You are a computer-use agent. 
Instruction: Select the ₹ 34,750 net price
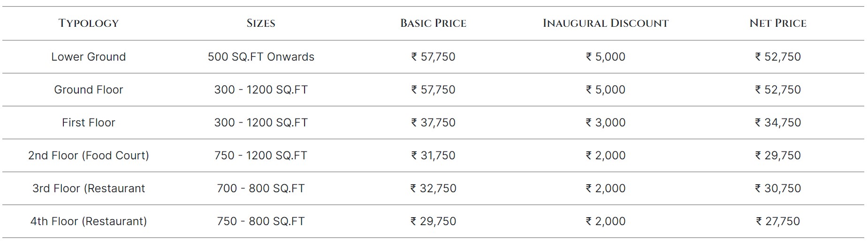tap(777, 123)
